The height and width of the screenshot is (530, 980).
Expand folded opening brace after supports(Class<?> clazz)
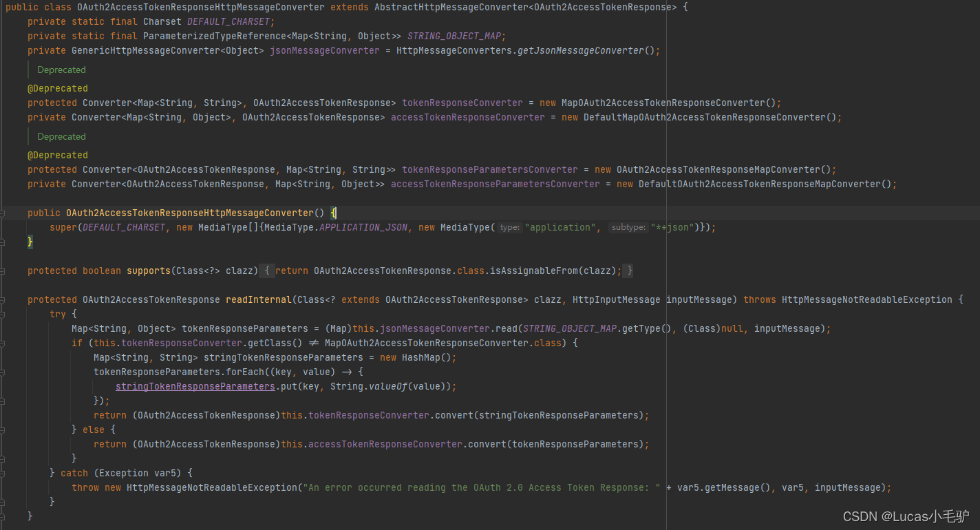click(268, 271)
